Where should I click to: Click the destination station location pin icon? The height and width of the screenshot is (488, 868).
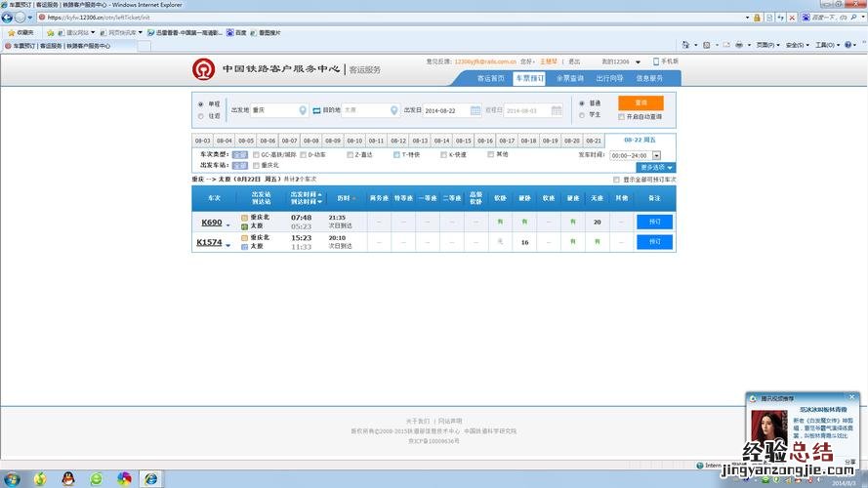[x=394, y=110]
